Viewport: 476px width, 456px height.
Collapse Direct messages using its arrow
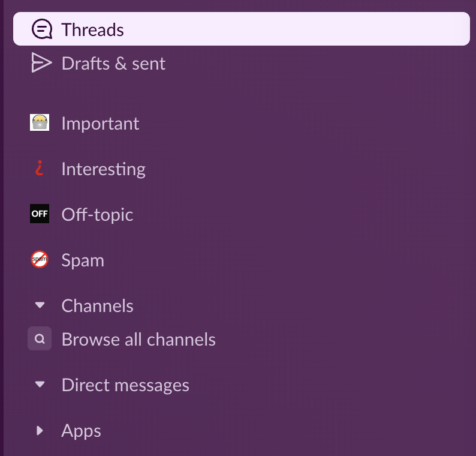point(40,385)
